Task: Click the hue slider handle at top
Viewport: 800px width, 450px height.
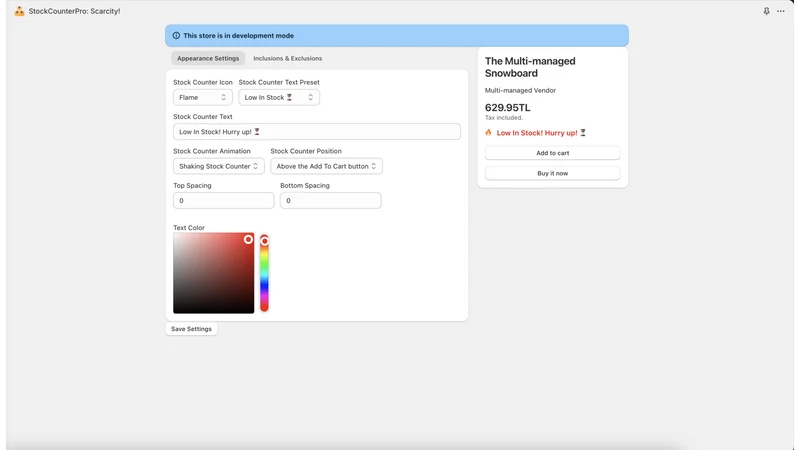Action: click(x=264, y=241)
